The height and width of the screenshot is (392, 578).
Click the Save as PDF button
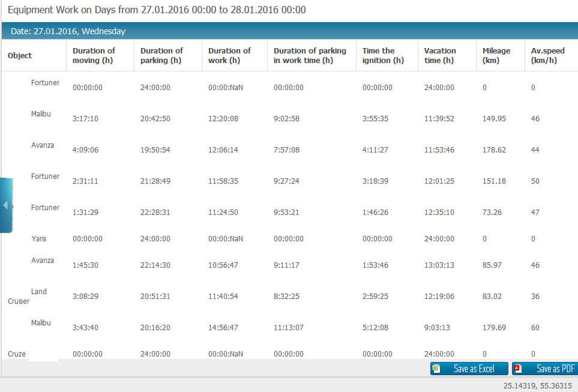point(545,369)
